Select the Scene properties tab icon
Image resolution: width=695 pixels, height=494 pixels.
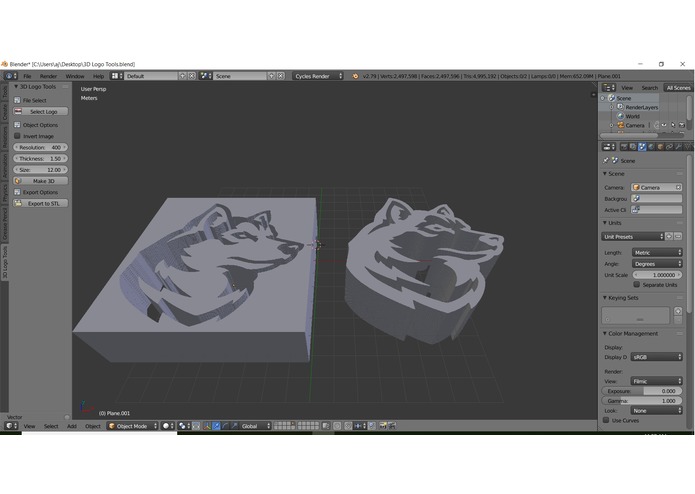point(642,147)
